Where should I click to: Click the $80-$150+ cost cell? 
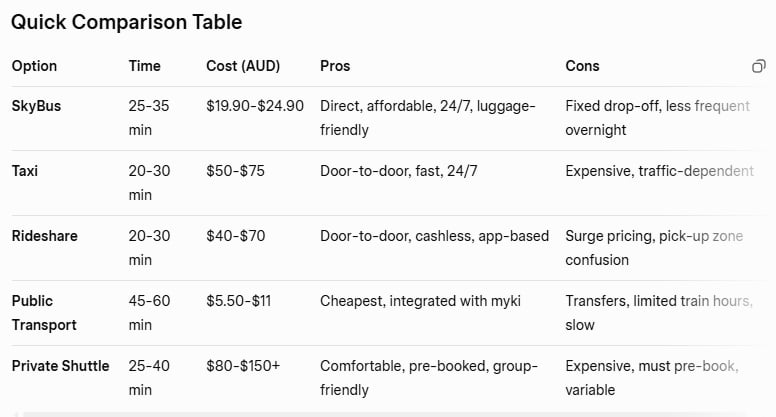(x=243, y=366)
